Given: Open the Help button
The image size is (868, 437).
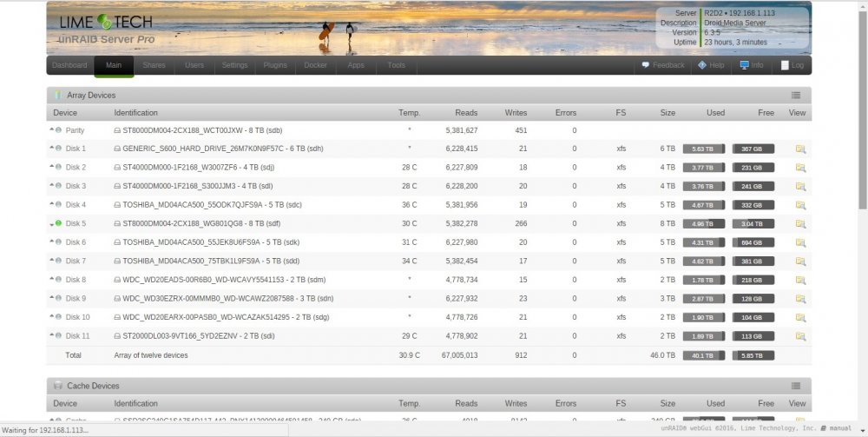Looking at the screenshot, I should (x=712, y=65).
